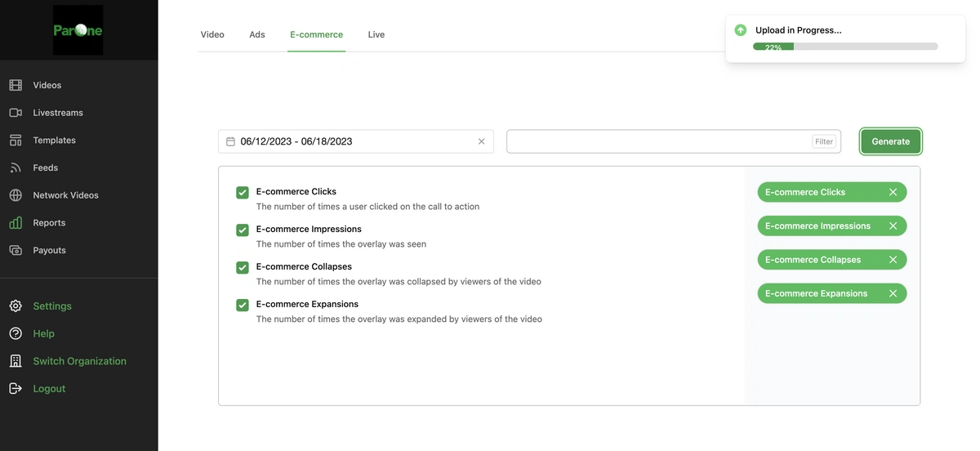Click the Help question mark icon

pyautogui.click(x=16, y=333)
